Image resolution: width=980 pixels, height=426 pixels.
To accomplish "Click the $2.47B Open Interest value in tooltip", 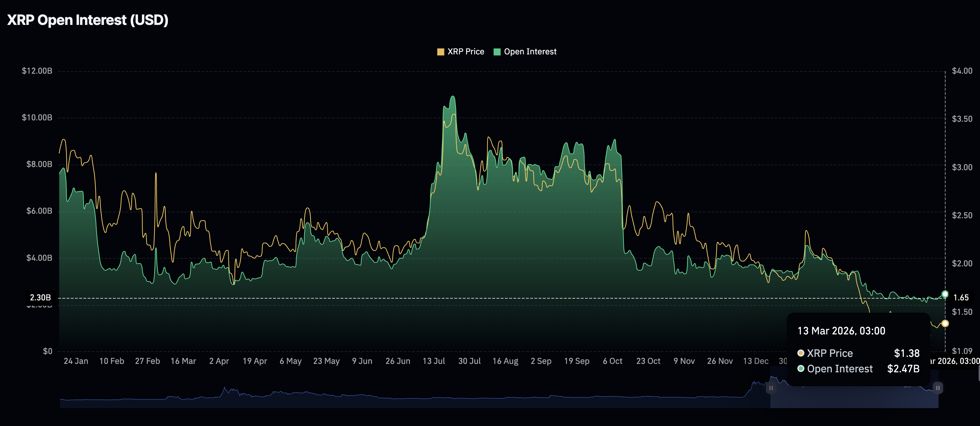I will click(903, 368).
